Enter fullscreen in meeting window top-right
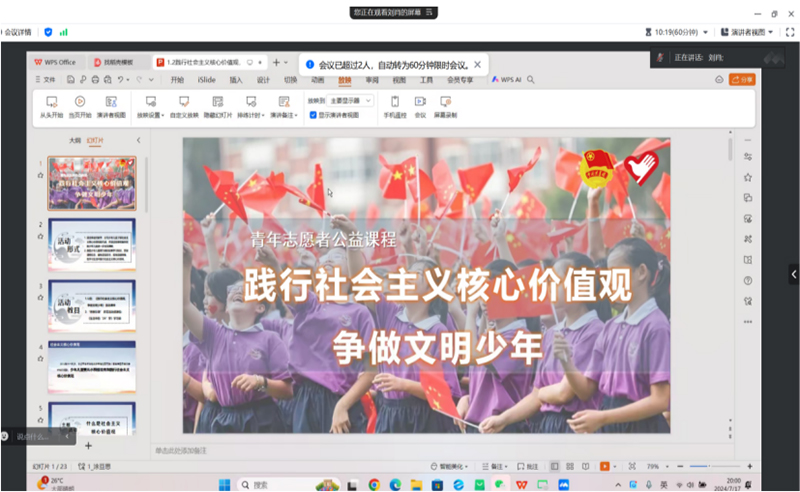Screen dimensions: 800x492 pyautogui.click(x=790, y=32)
